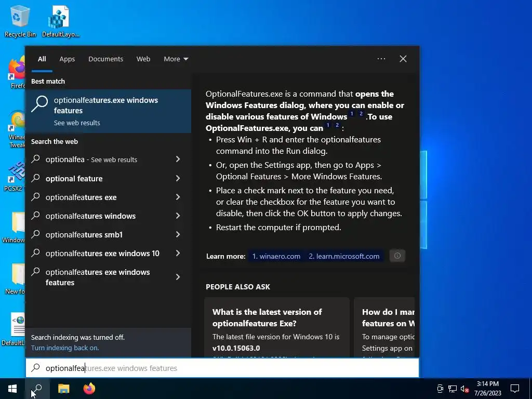Click in the search text input box
Screen dimensions: 532x399
coord(222,368)
